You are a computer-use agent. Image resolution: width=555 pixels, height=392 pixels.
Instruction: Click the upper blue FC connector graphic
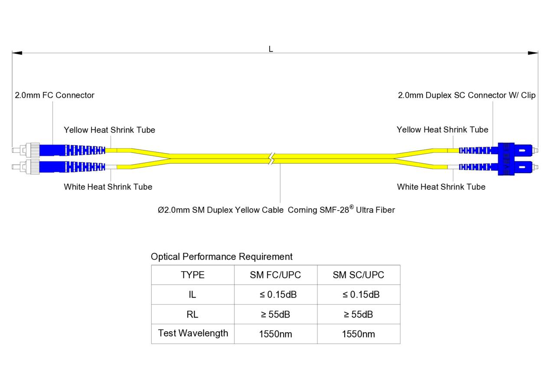tap(52, 150)
